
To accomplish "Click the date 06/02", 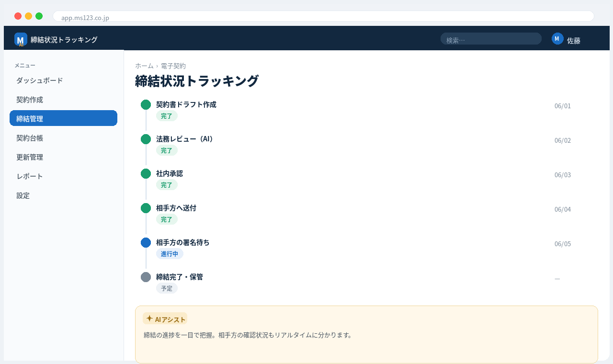I will [x=563, y=140].
